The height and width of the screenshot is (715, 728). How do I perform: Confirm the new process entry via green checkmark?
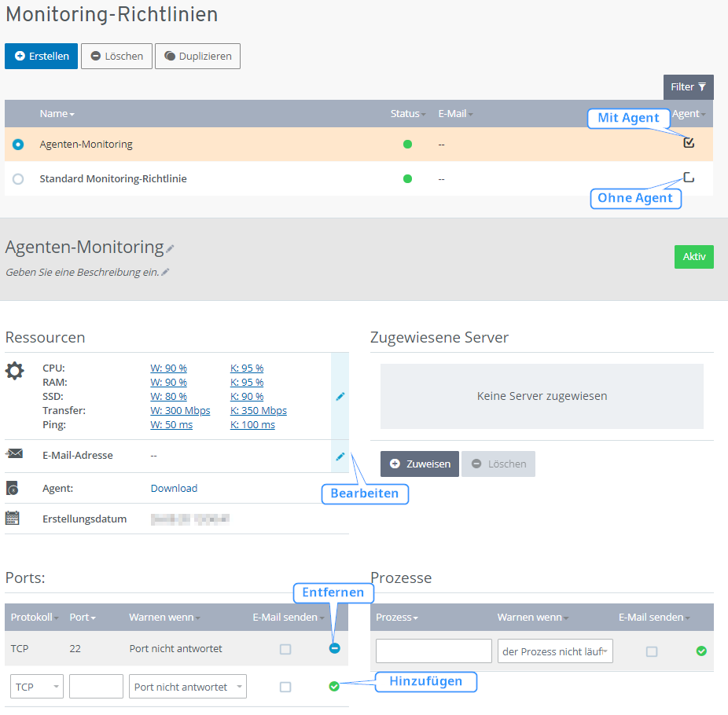(701, 651)
